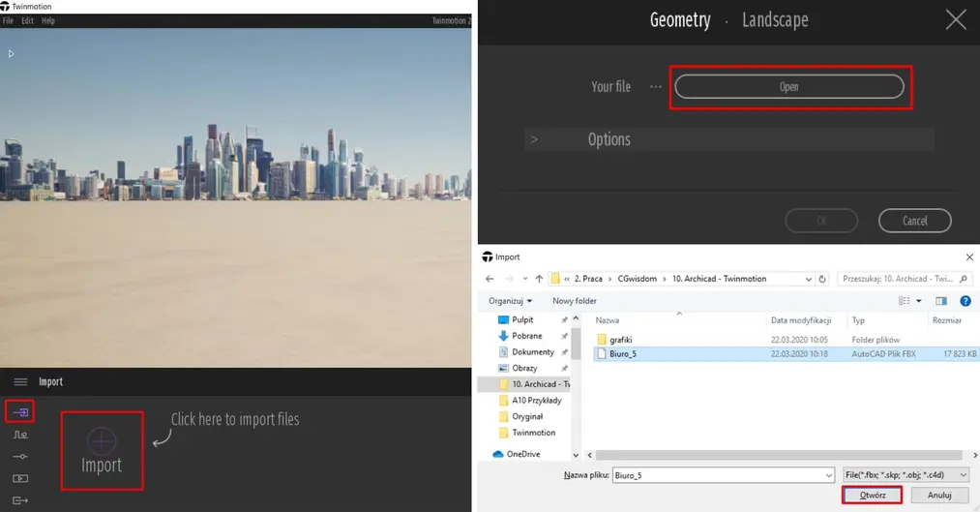Open the hamburger menu next to Import
Image resolution: width=980 pixels, height=512 pixels.
pyautogui.click(x=20, y=382)
